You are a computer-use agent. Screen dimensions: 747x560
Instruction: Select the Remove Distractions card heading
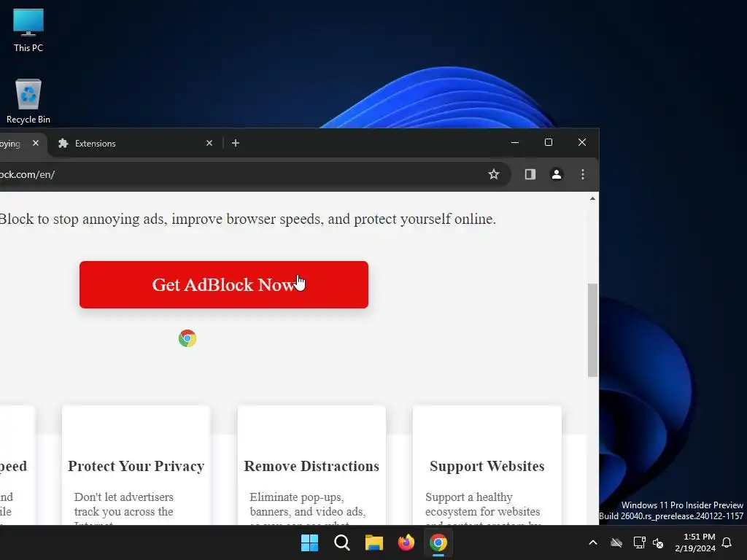click(311, 466)
